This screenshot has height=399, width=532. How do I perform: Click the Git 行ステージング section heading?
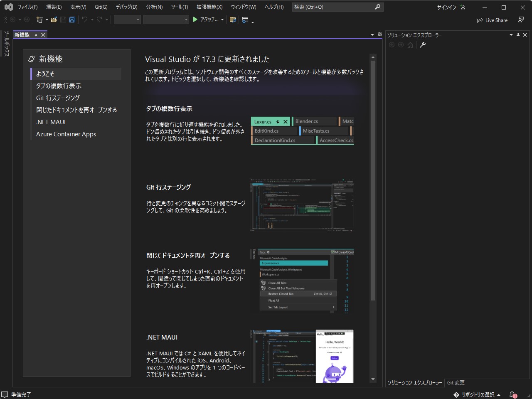(x=168, y=187)
